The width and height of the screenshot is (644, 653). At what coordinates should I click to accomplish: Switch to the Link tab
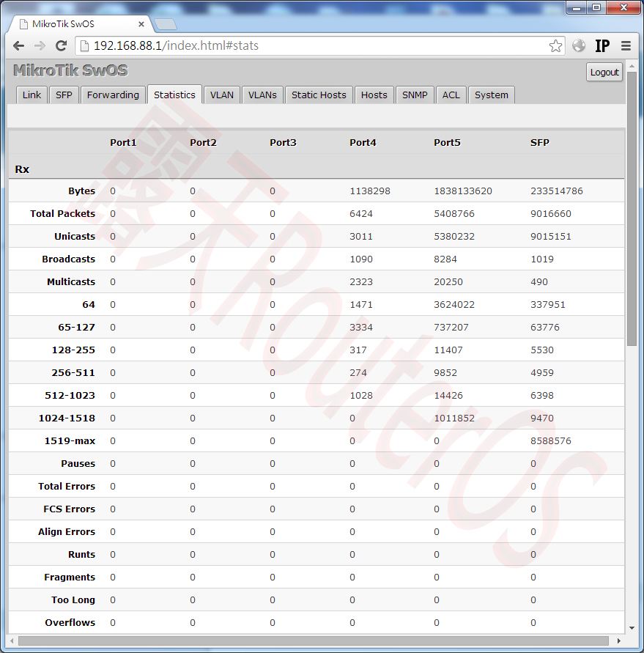coord(32,95)
